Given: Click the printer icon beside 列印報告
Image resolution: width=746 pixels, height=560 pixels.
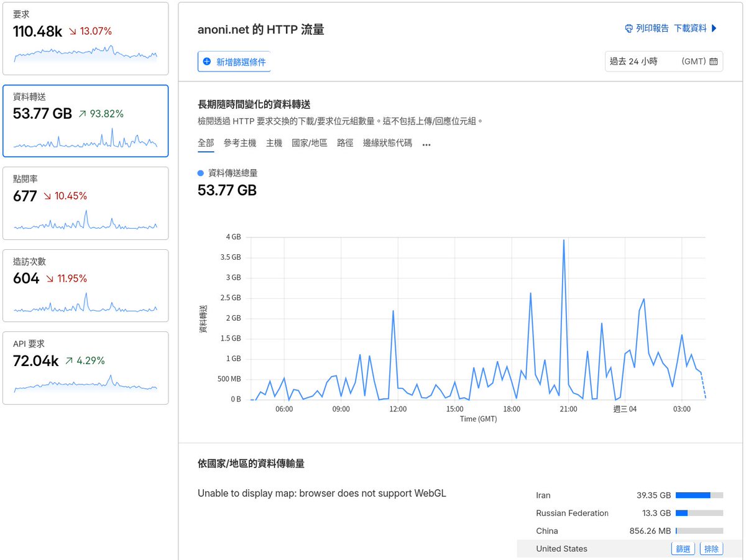Looking at the screenshot, I should pos(627,28).
